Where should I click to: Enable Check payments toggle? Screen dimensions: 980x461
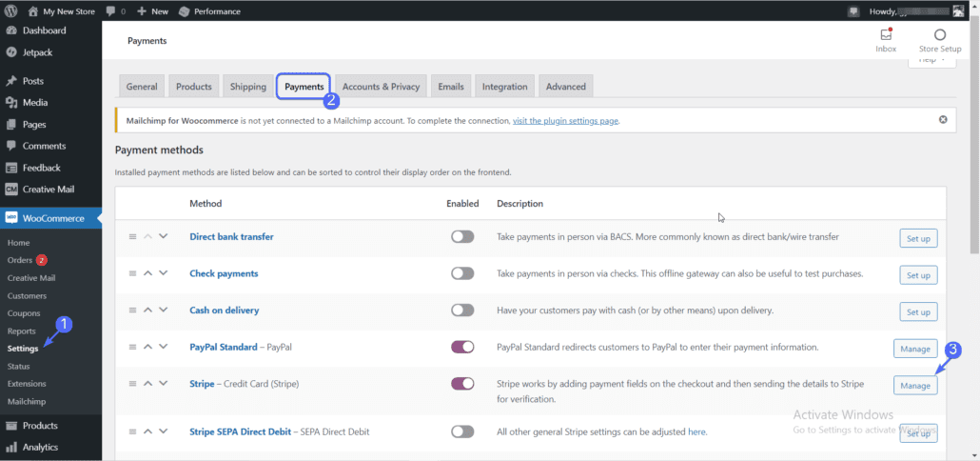462,273
